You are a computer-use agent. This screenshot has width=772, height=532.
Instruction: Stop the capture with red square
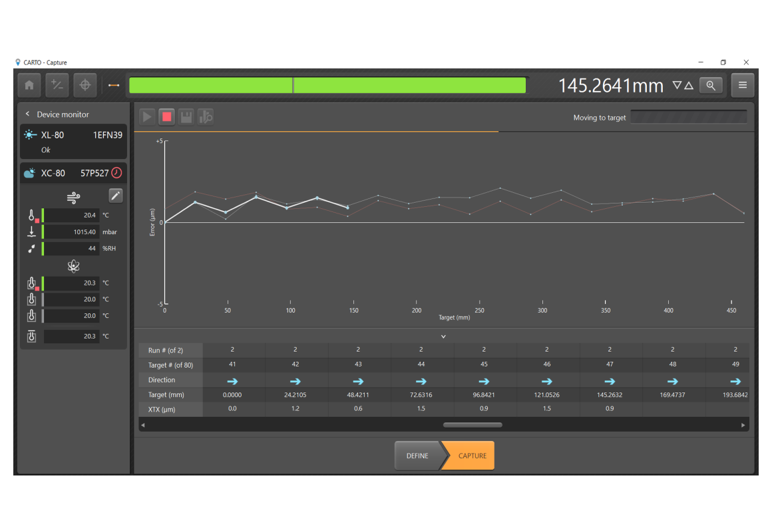[167, 117]
